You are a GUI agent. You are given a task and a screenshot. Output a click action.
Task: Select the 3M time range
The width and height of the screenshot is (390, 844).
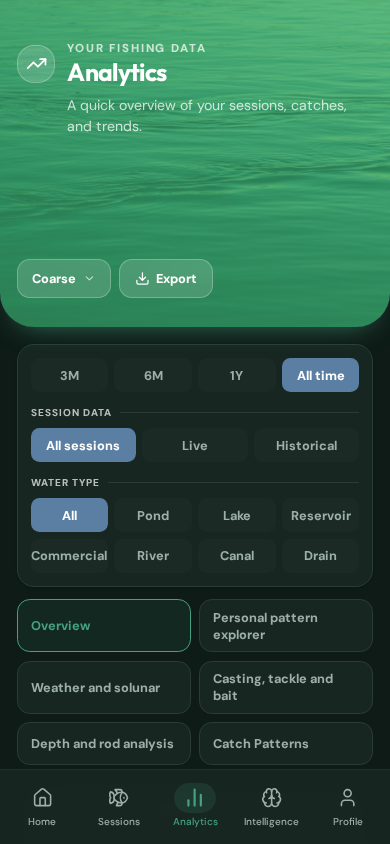(x=69, y=375)
